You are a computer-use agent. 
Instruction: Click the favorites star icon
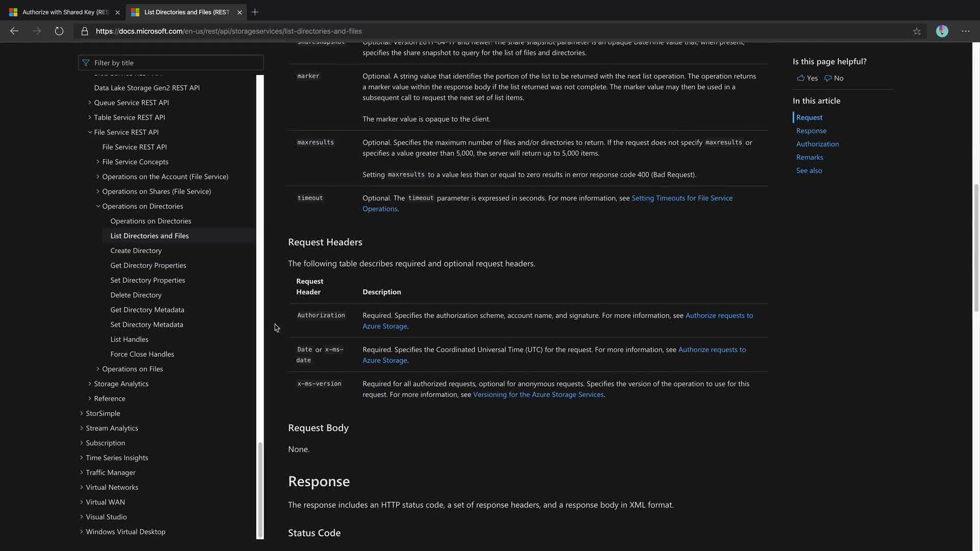pos(917,31)
